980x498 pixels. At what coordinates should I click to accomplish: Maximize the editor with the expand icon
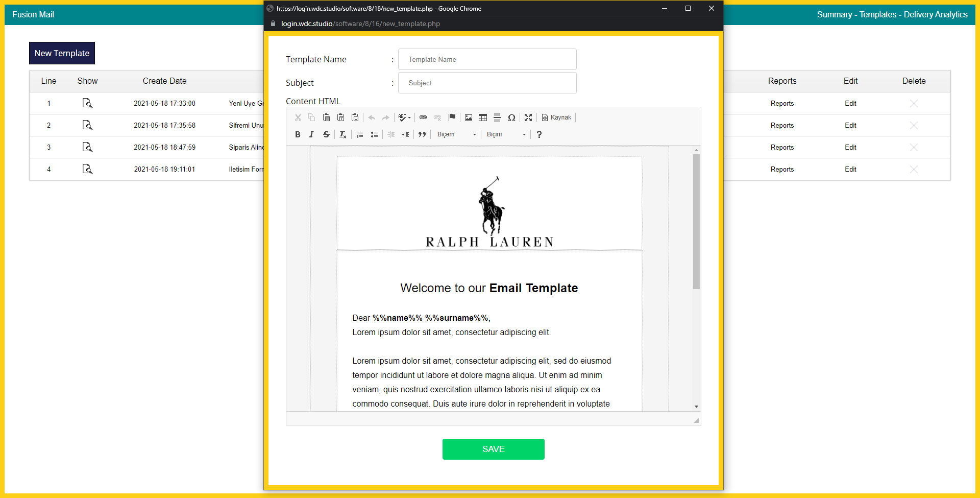click(528, 117)
